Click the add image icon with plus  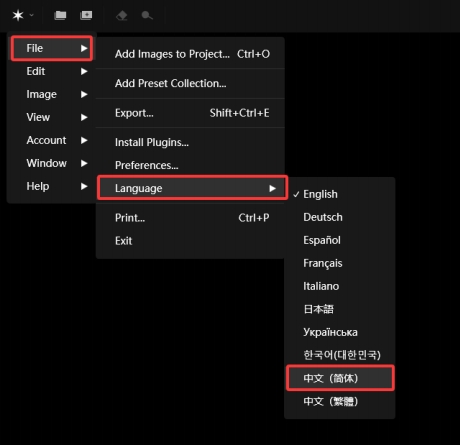[86, 15]
